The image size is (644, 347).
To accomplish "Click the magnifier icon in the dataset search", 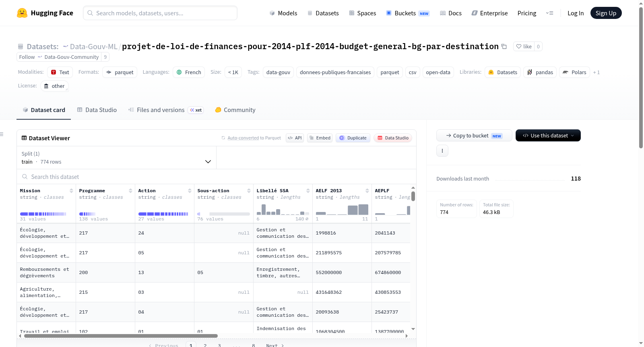I will pos(25,177).
